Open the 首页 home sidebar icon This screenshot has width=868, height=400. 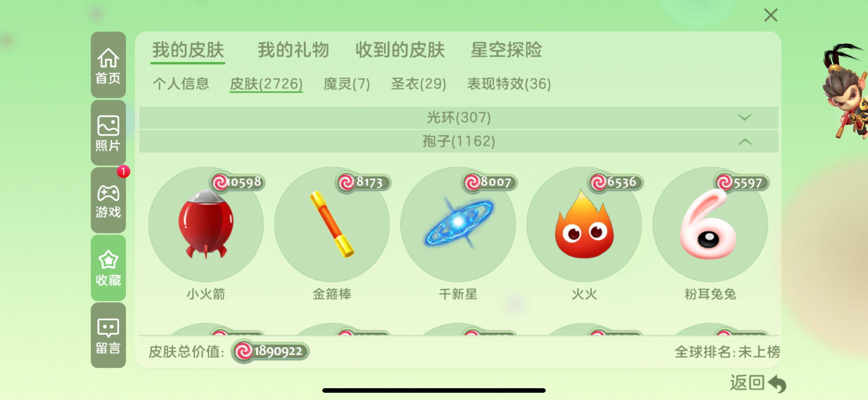[x=108, y=65]
